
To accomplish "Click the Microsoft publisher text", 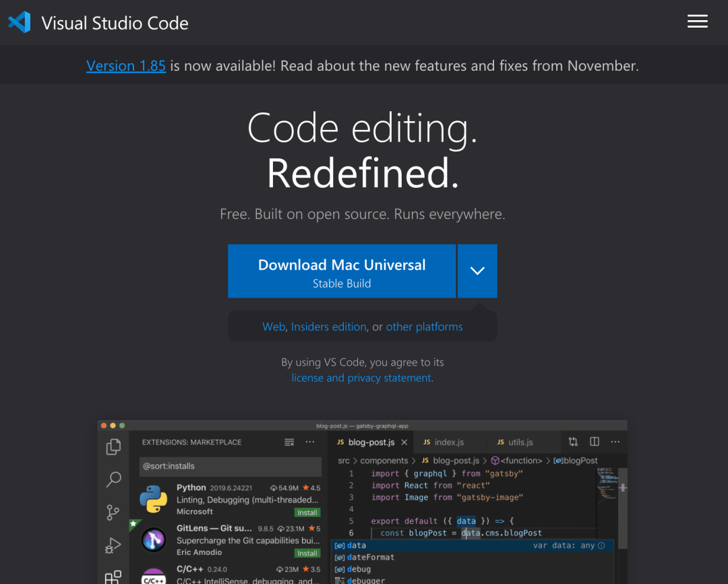I will (195, 511).
